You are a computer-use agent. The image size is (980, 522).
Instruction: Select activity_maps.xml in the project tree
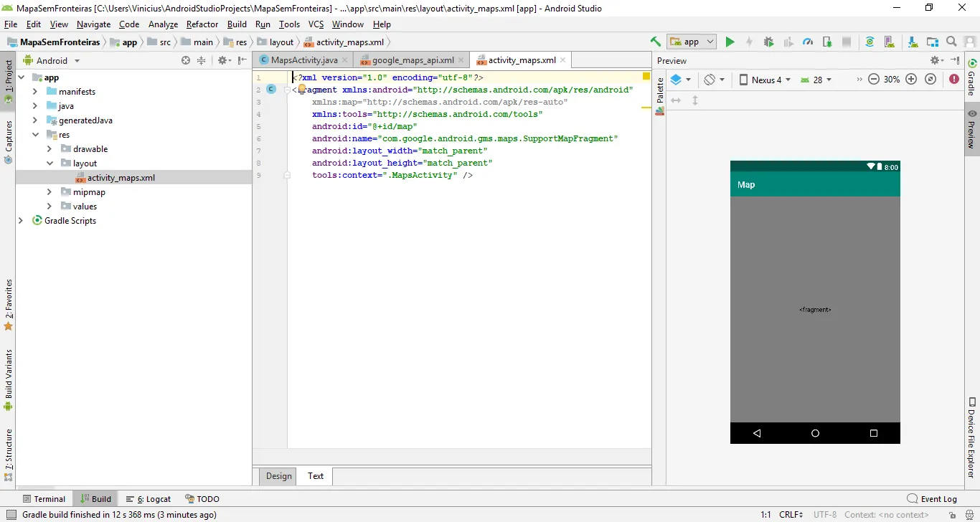coord(121,178)
